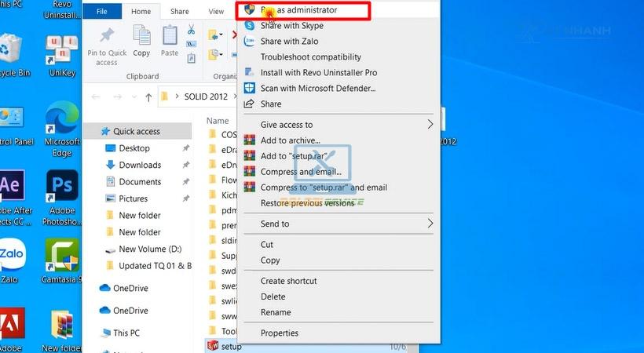This screenshot has height=353, width=644.
Task: Click the Up one level arrow button
Action: click(148, 97)
